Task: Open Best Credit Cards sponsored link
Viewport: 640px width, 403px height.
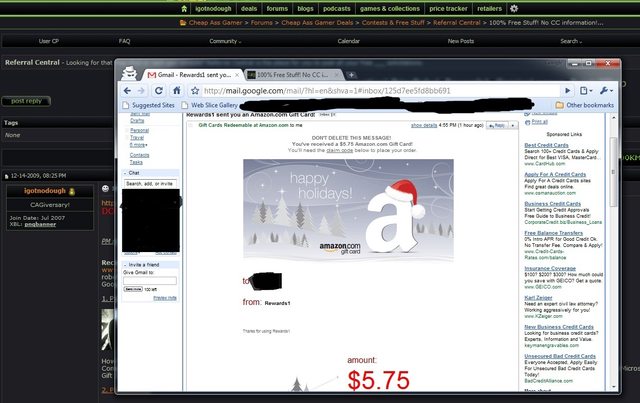Action: coord(546,145)
